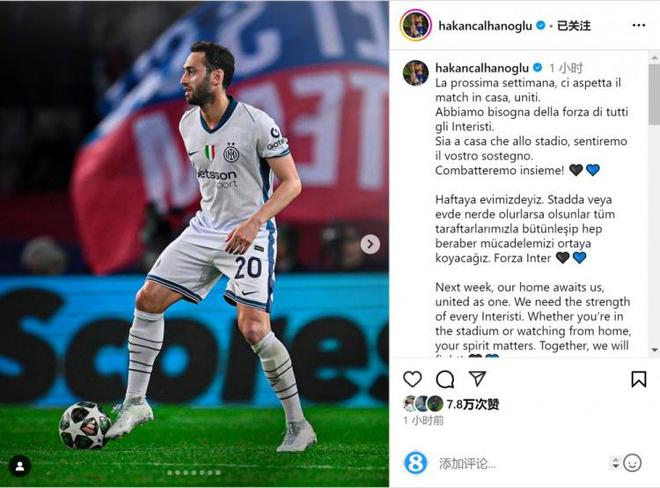The image size is (660, 488).
Task: Open hakancalhanoglu username in caption
Action: click(482, 68)
